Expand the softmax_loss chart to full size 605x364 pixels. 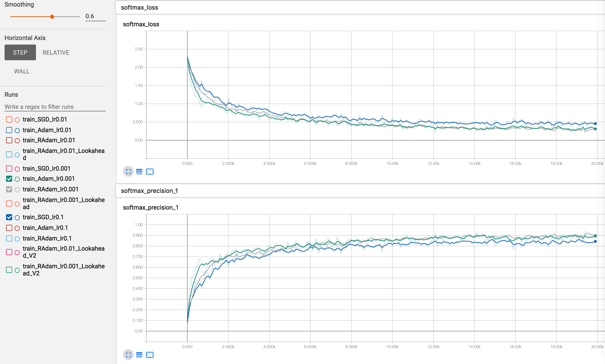click(x=128, y=172)
